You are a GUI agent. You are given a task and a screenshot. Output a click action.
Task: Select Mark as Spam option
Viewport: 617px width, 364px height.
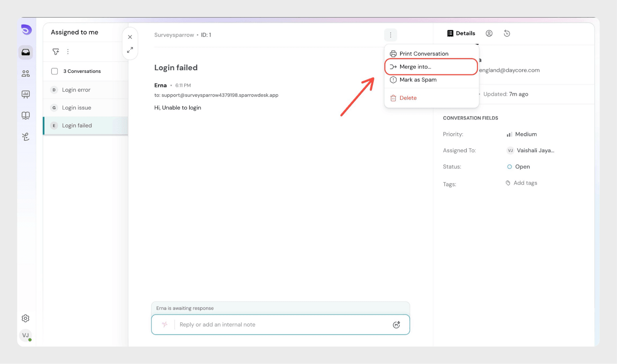pyautogui.click(x=418, y=80)
